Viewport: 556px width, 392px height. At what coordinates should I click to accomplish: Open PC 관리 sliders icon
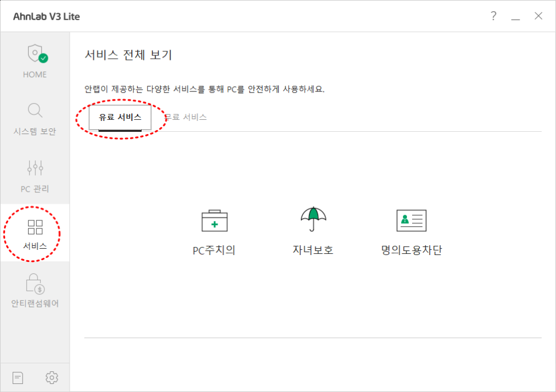[35, 168]
